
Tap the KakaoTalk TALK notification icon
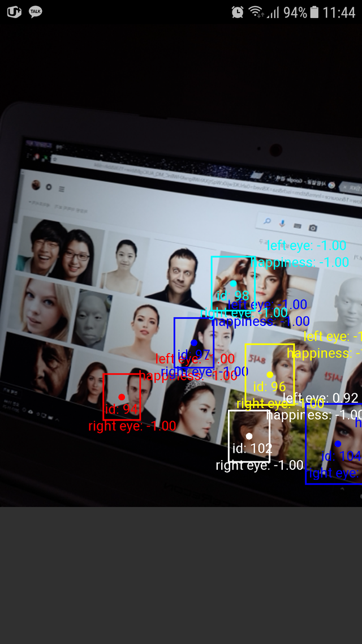(35, 12)
